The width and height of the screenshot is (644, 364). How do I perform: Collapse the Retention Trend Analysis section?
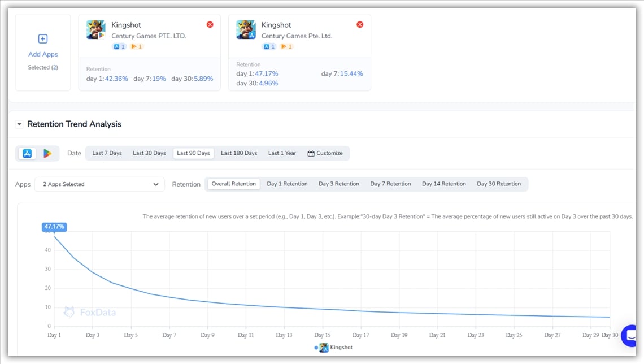click(x=19, y=124)
